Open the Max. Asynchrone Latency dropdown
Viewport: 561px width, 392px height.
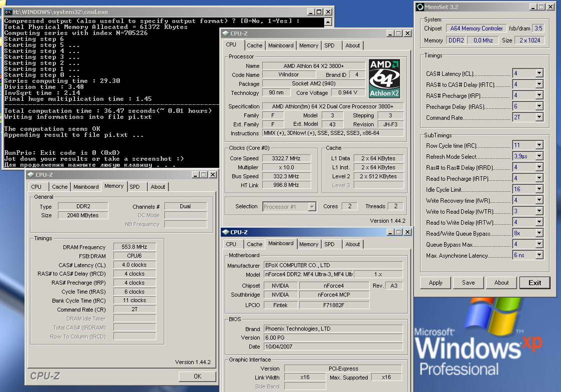point(539,255)
